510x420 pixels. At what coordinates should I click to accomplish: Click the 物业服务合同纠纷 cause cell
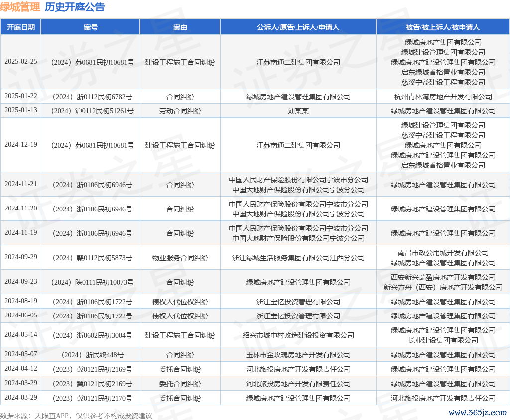click(x=180, y=258)
